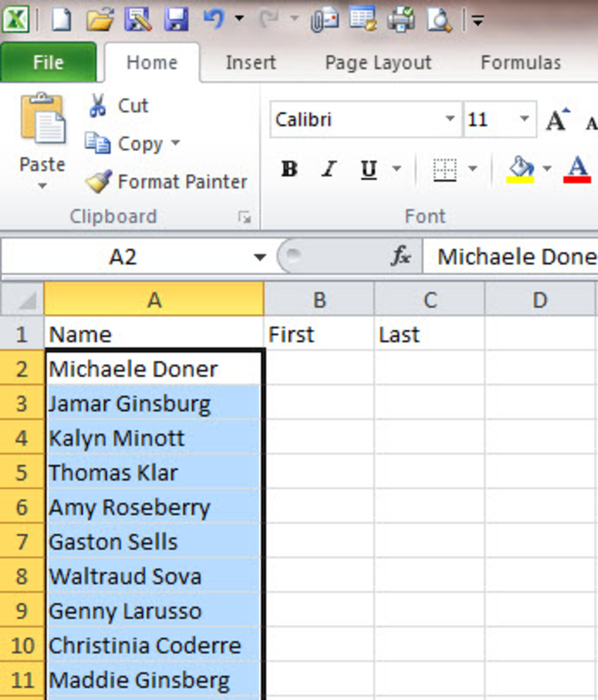Toggle Italic formatting
This screenshot has height=700, width=598.
[328, 169]
